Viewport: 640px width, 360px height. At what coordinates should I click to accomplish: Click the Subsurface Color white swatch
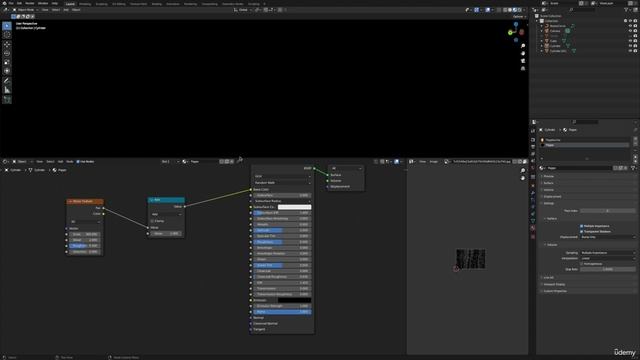click(x=294, y=207)
